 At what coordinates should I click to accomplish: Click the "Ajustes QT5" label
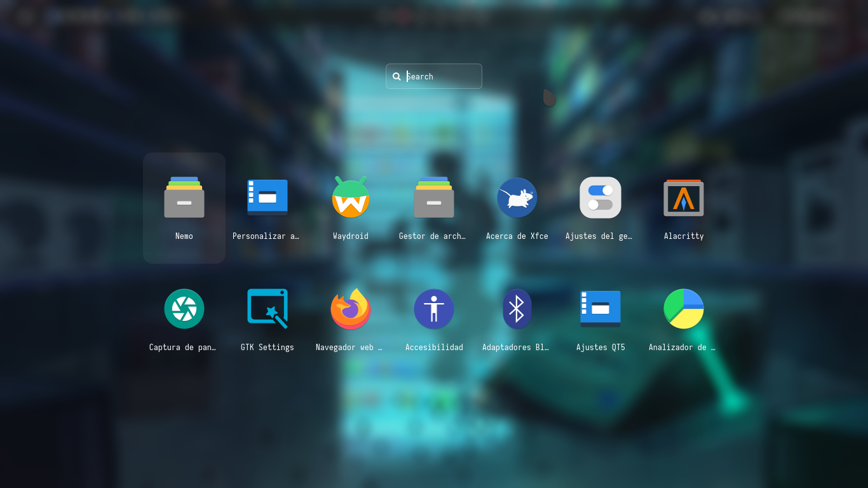[x=600, y=348]
